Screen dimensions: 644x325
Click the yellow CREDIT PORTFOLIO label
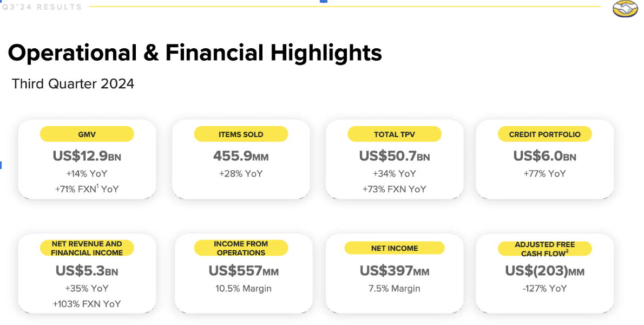click(544, 134)
